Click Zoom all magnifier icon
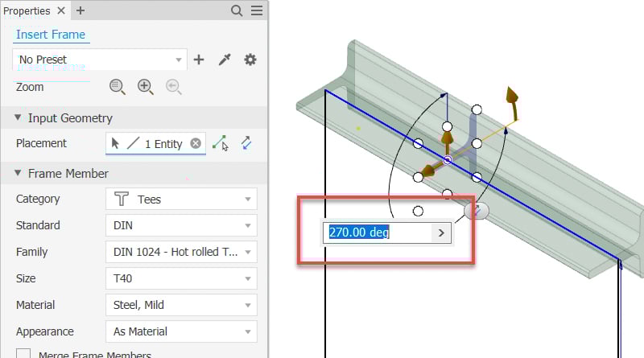The width and height of the screenshot is (644, 358). [x=117, y=87]
